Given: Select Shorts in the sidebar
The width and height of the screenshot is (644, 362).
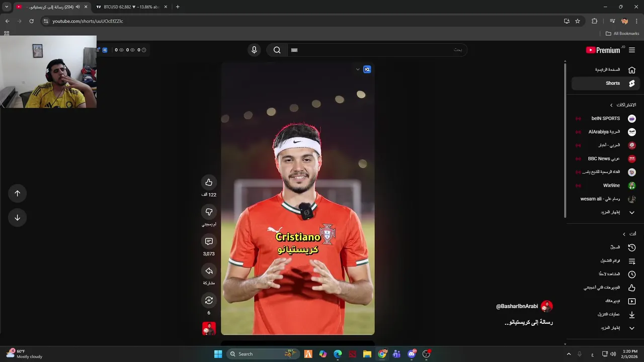Looking at the screenshot, I should [605, 83].
